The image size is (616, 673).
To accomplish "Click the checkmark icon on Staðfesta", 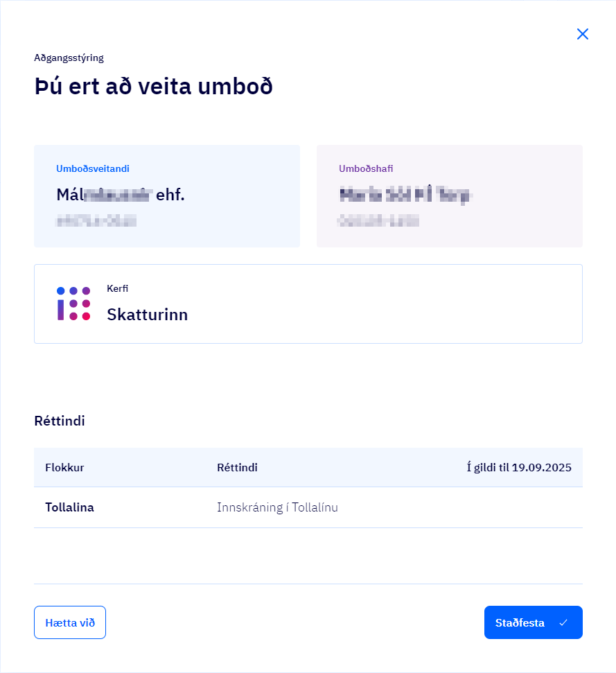I will [563, 622].
